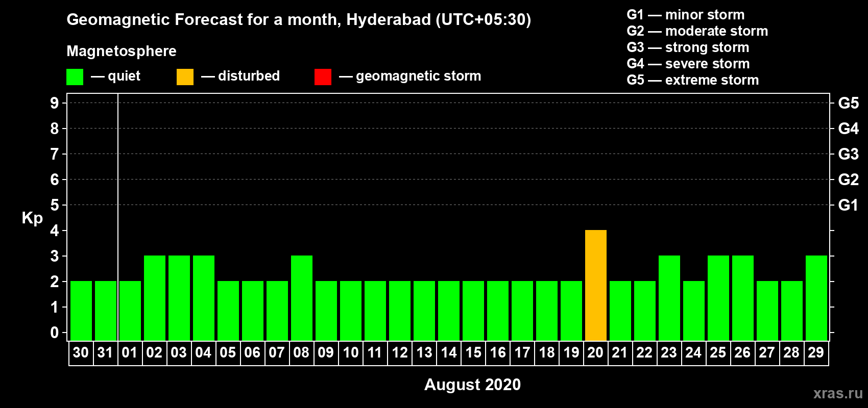
Task: Click 'G2 — moderate storm' legend line
Action: 697,31
